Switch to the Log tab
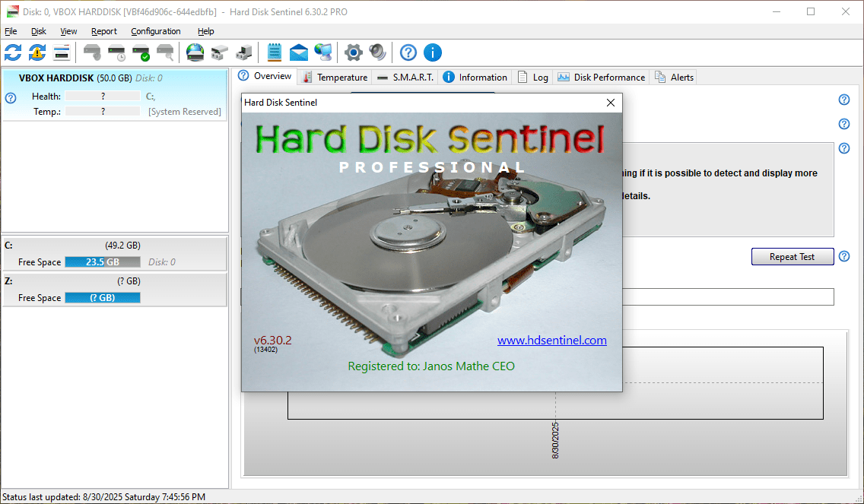864x504 pixels. coord(533,77)
